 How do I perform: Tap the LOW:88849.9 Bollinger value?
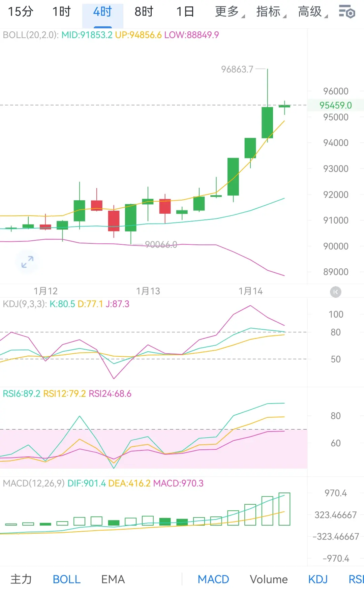[191, 35]
